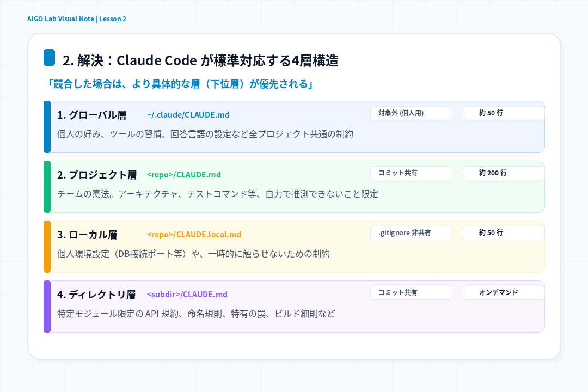588x392 pixels.
Task: Click the 'AIGO Lab Visual Note | Lesson 2' header
Action: click(x=77, y=19)
